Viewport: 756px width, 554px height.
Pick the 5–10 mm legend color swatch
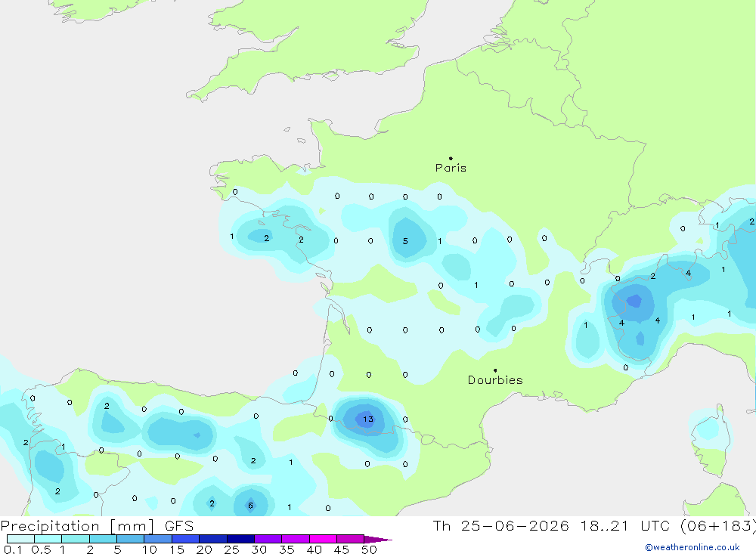point(130,539)
